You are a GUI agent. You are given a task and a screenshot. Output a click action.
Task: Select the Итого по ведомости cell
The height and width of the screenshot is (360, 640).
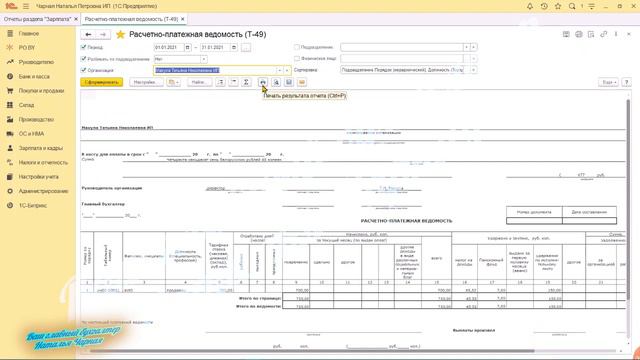pyautogui.click(x=258, y=306)
